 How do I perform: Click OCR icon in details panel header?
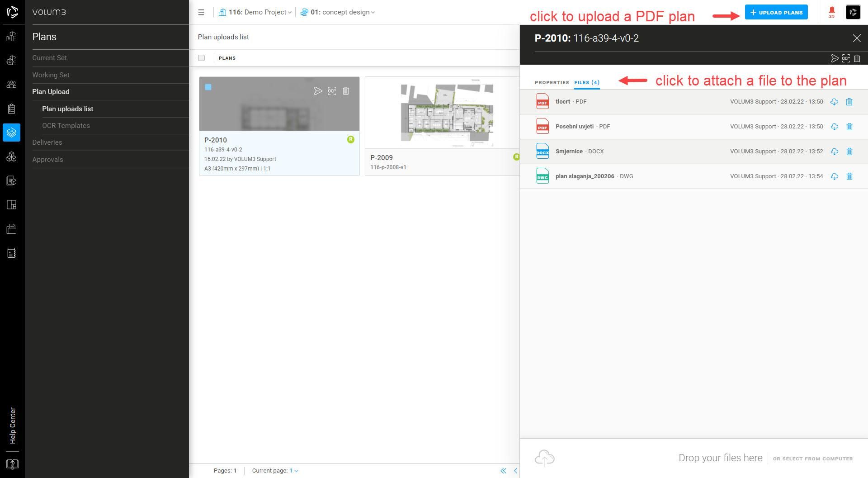846,58
